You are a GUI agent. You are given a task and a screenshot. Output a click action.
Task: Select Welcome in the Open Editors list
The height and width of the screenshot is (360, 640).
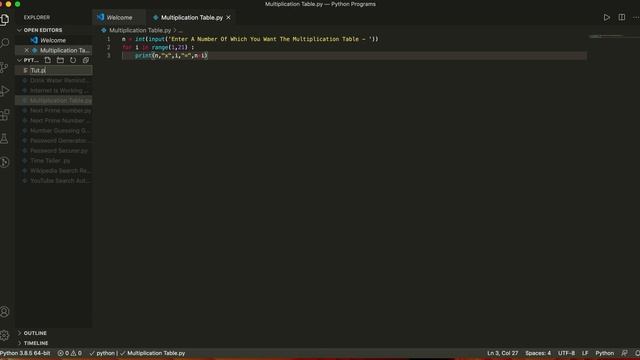[53, 40]
